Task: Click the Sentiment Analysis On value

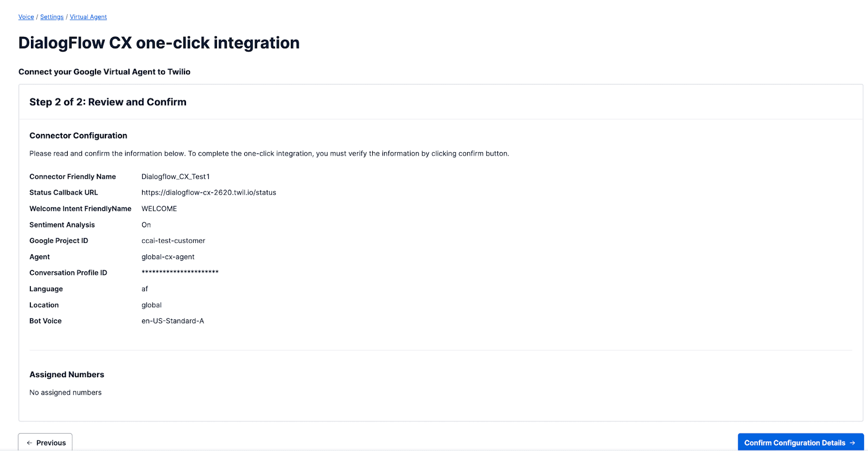Action: pos(146,224)
